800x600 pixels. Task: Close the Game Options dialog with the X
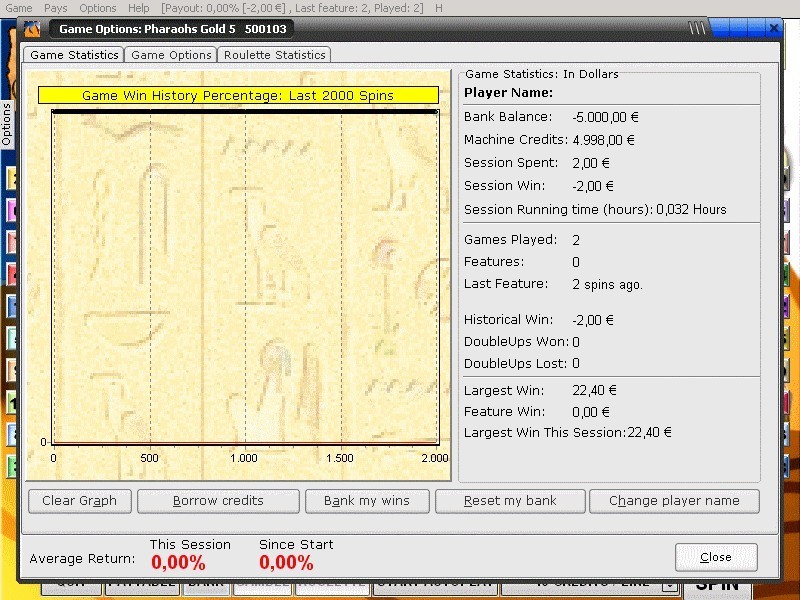click(773, 28)
